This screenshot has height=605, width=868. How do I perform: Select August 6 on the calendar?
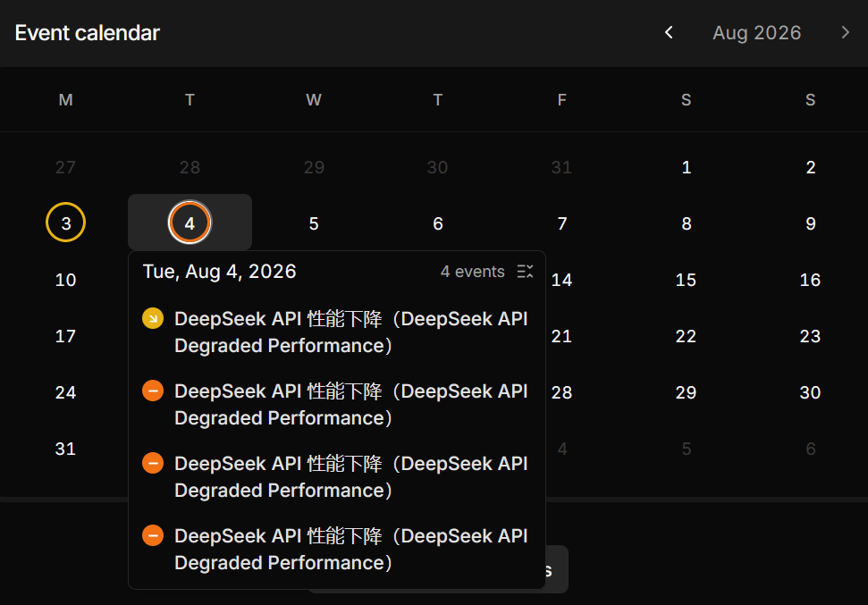click(x=438, y=223)
